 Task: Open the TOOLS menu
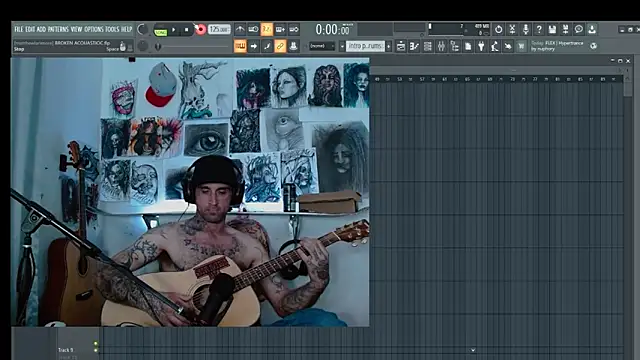click(112, 29)
